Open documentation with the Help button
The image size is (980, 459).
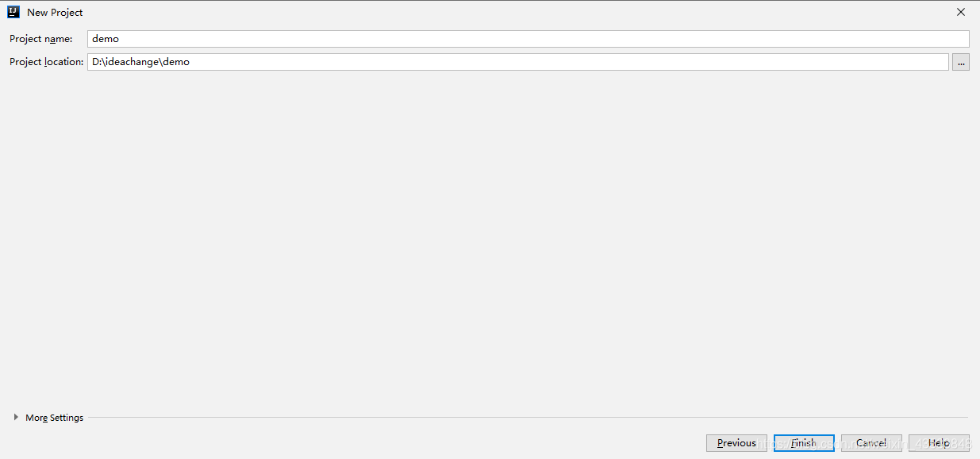point(939,443)
